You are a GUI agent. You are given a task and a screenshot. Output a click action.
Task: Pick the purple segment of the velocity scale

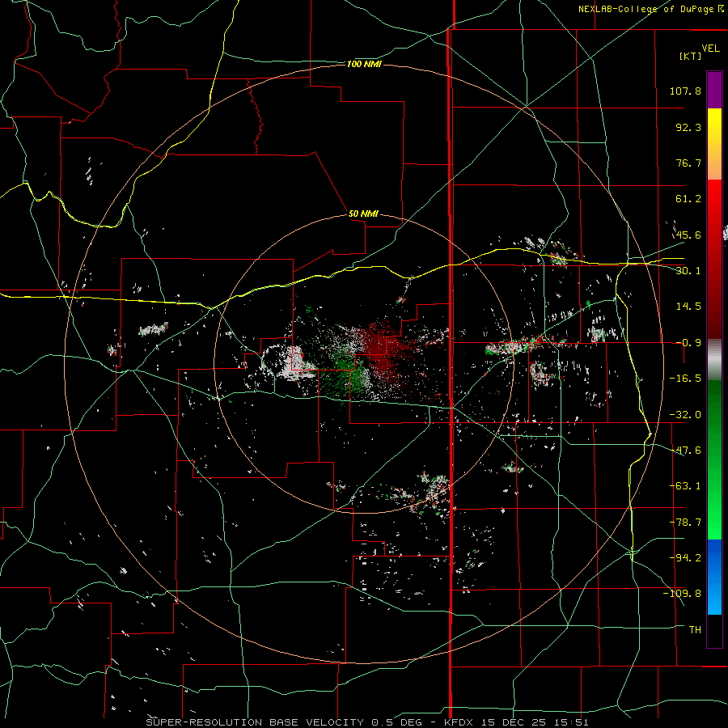(x=714, y=90)
